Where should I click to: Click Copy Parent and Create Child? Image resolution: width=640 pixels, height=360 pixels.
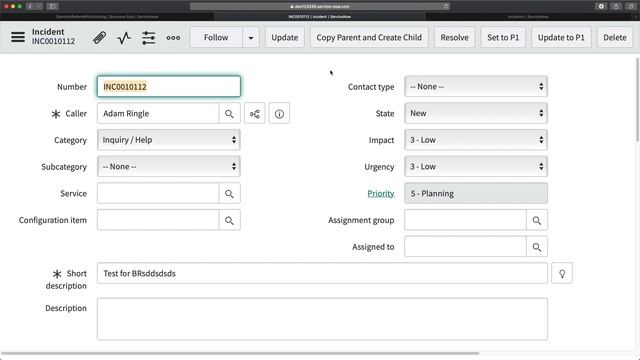tap(369, 38)
